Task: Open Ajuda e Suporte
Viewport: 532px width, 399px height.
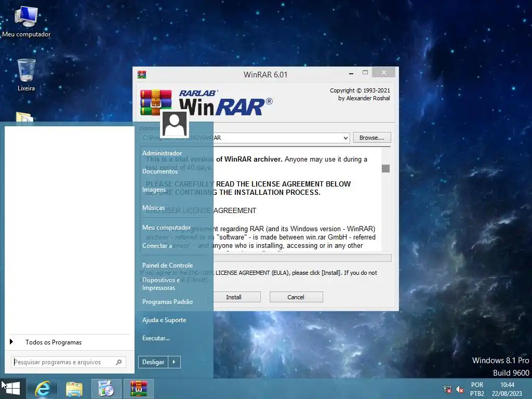Action: pos(164,320)
